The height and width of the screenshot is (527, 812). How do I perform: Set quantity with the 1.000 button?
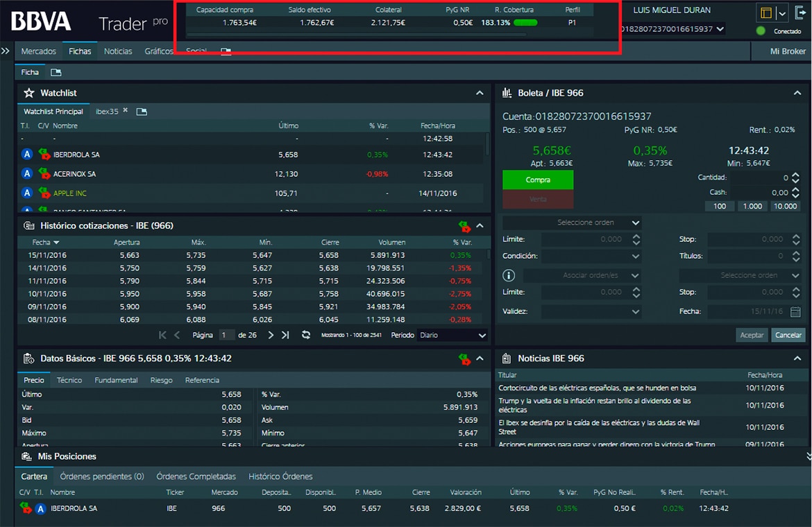(752, 206)
